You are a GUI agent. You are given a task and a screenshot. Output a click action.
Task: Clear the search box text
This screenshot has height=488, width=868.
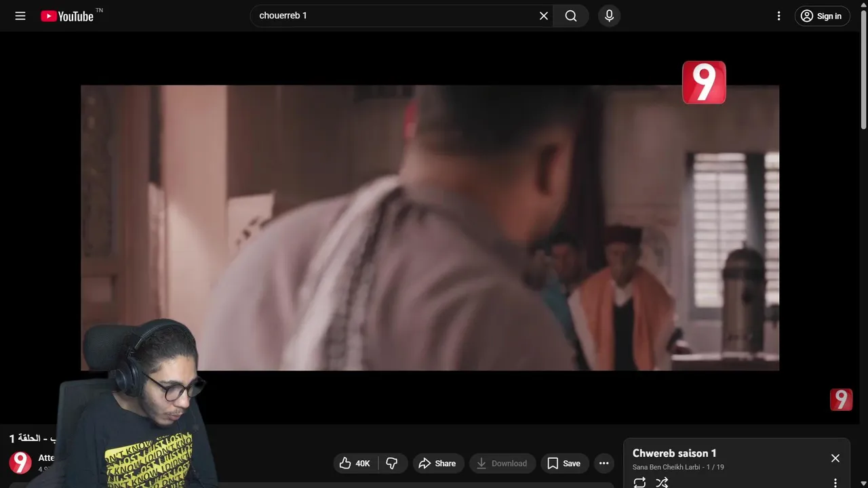pyautogui.click(x=544, y=16)
